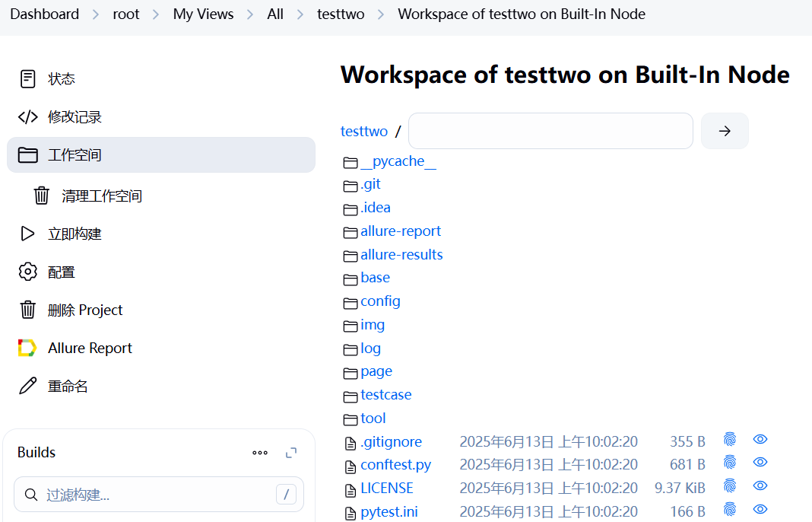812x522 pixels.
Task: Open the log folder
Action: click(x=371, y=349)
